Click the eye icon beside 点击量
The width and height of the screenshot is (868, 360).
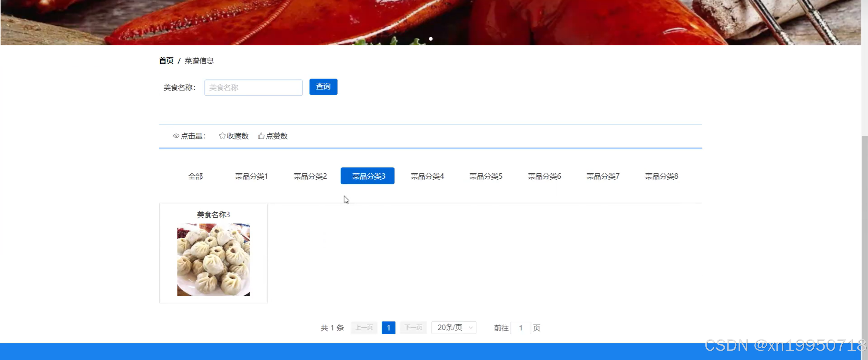(x=176, y=136)
